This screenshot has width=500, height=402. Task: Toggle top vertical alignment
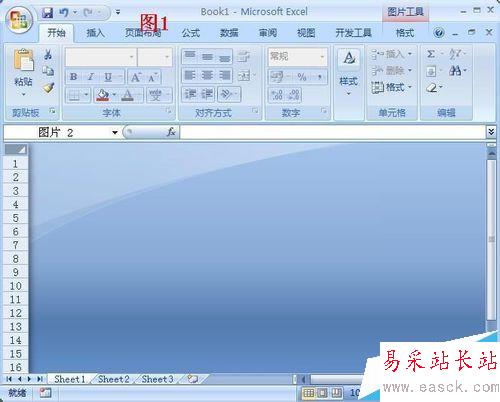(190, 56)
